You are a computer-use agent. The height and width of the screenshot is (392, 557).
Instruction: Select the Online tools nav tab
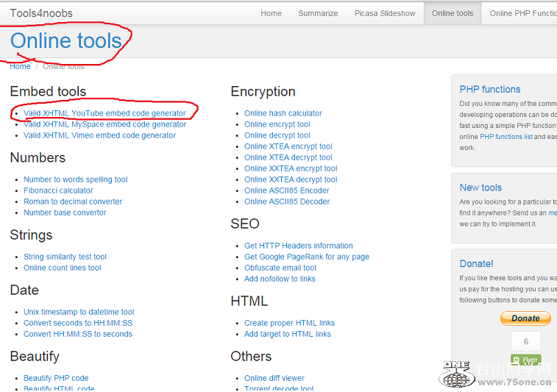(x=453, y=13)
